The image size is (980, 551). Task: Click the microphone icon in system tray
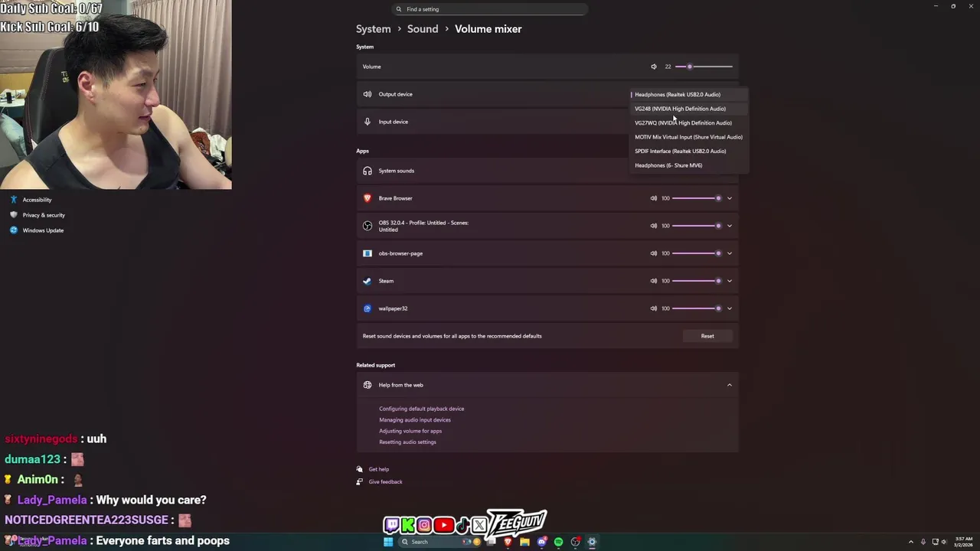923,542
